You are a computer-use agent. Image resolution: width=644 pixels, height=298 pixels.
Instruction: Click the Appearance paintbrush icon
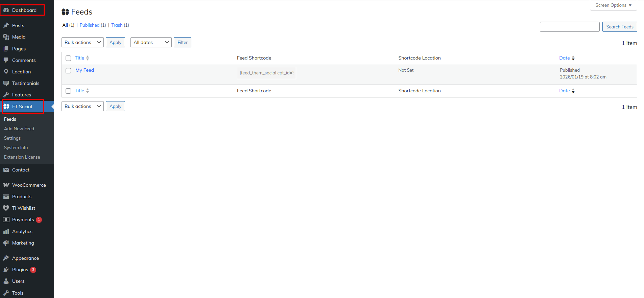pyautogui.click(x=6, y=258)
